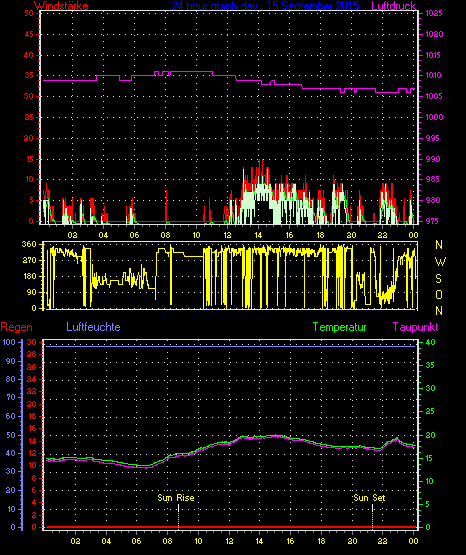
Task: Click the 990 pressure axis value
Action: click(x=433, y=159)
